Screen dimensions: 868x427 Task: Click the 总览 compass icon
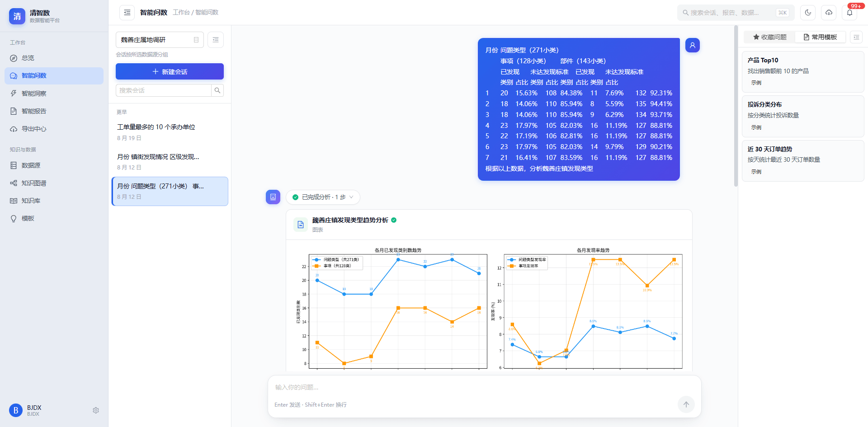pyautogui.click(x=14, y=58)
